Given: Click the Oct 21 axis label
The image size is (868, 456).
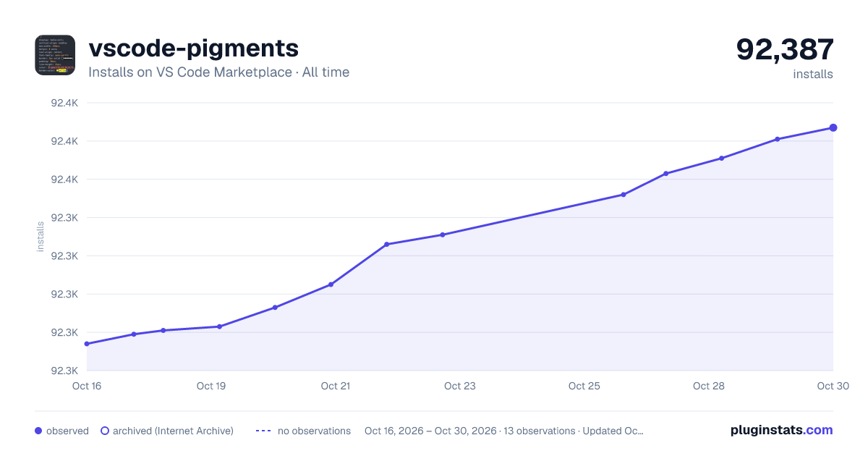Looking at the screenshot, I should click(336, 386).
